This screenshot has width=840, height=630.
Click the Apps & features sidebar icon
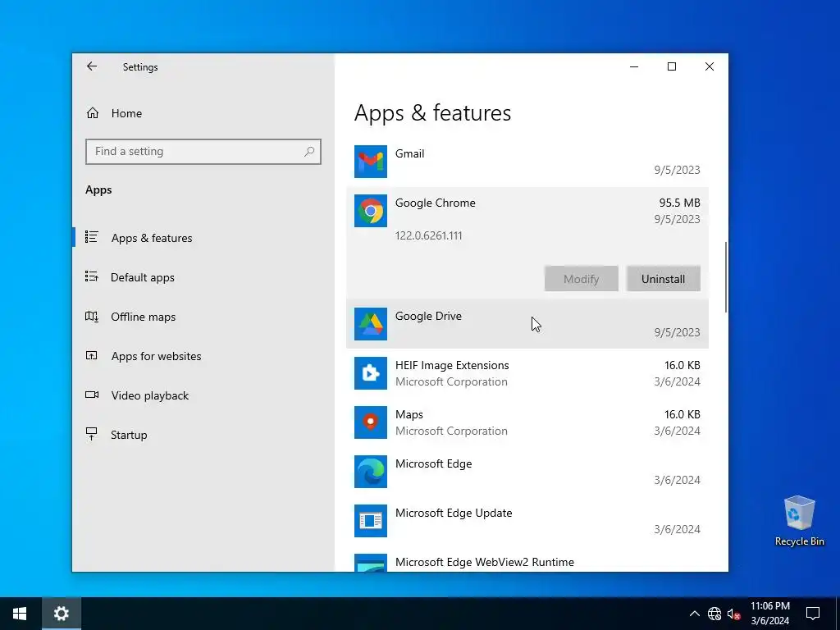point(92,237)
